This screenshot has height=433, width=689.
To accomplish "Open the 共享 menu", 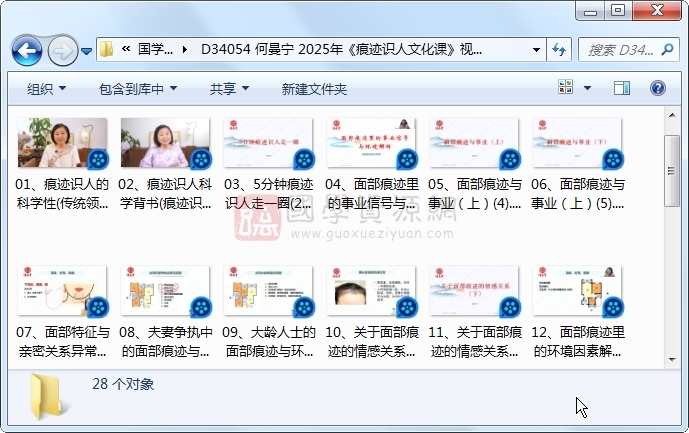I will click(229, 89).
